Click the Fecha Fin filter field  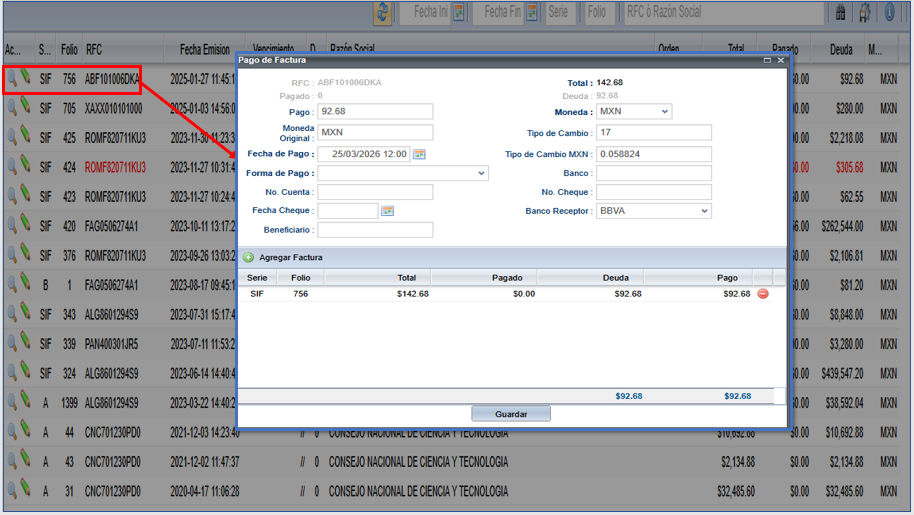tap(498, 12)
